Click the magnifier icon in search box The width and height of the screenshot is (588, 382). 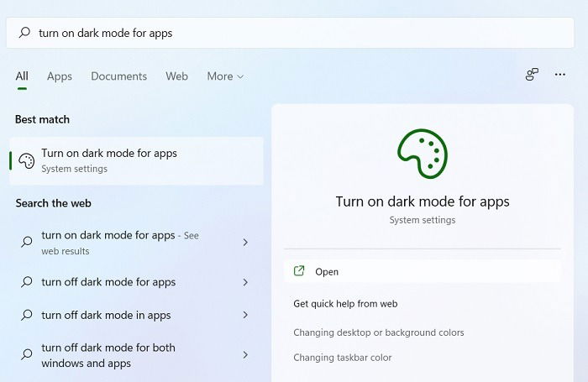point(24,33)
